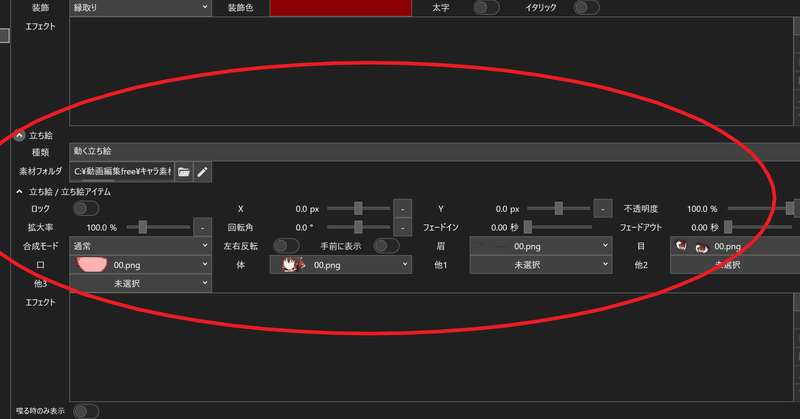Click the dark red 装飾色 color swatch
The width and height of the screenshot is (800, 419).
point(340,8)
